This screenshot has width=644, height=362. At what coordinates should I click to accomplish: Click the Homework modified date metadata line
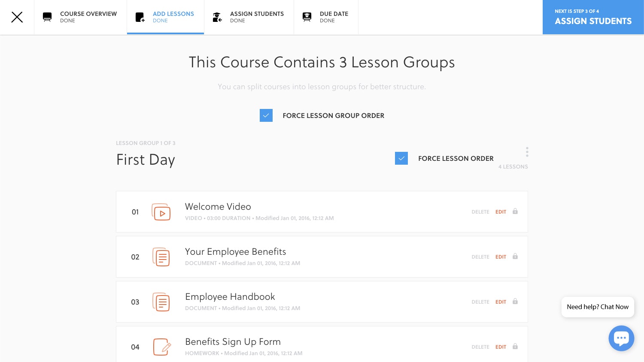(244, 353)
